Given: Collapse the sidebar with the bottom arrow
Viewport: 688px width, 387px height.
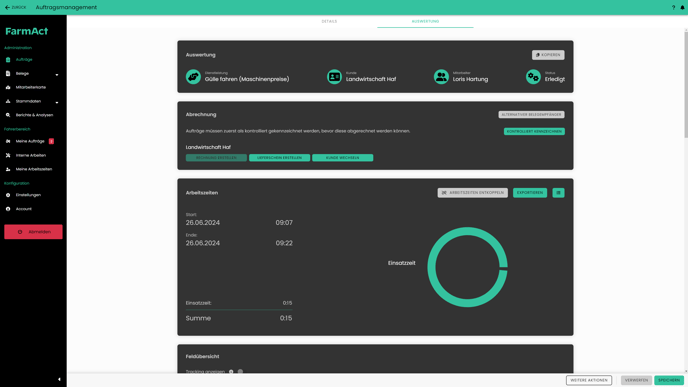Looking at the screenshot, I should click(x=59, y=380).
